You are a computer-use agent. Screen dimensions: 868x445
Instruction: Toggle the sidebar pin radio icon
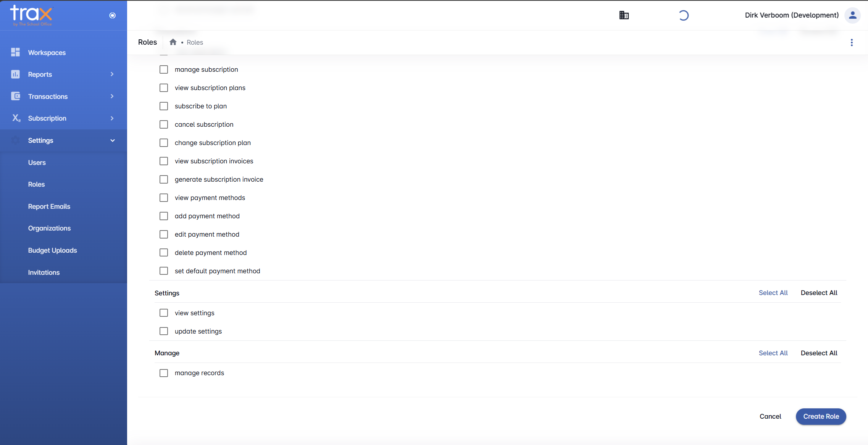click(112, 15)
